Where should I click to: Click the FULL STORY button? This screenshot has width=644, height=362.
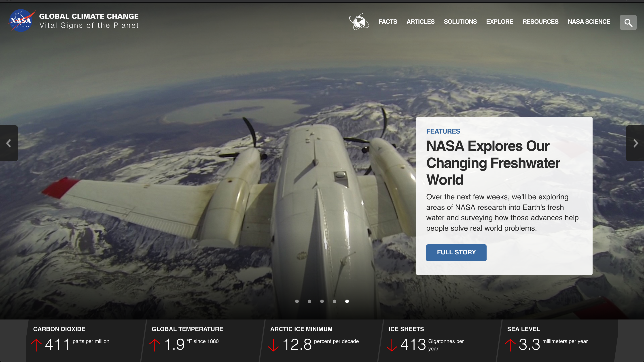tap(456, 253)
